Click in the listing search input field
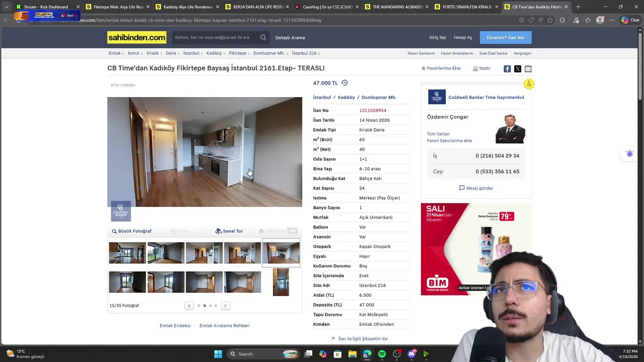 (215, 38)
